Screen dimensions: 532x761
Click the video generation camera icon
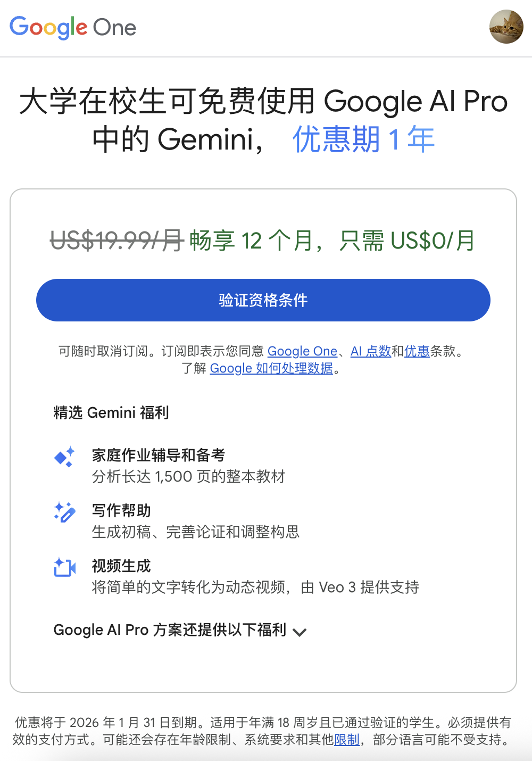click(x=65, y=567)
